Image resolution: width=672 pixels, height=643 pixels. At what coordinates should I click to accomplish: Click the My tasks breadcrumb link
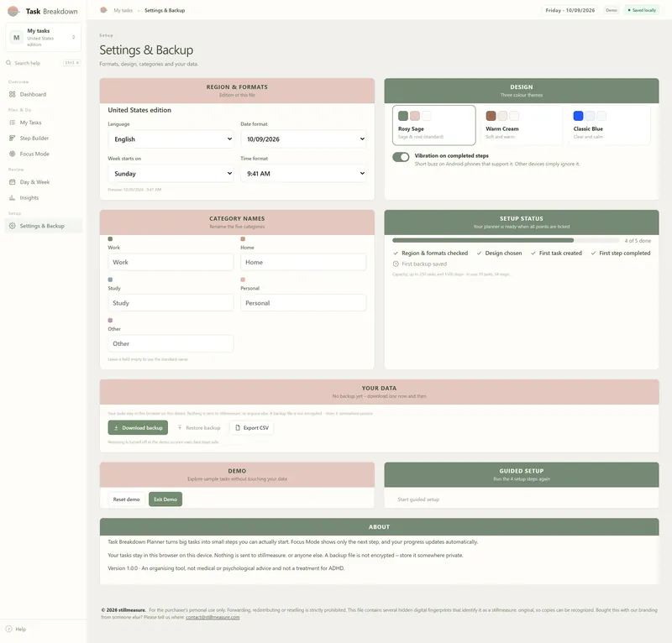(123, 10)
